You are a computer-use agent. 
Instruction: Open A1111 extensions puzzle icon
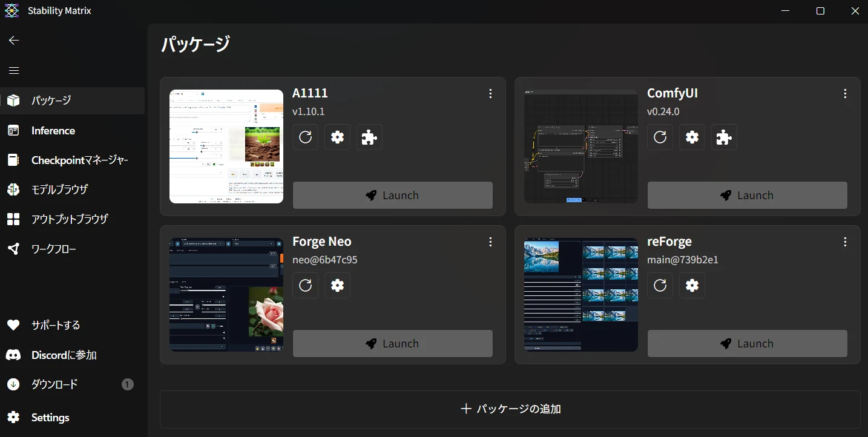(x=369, y=137)
